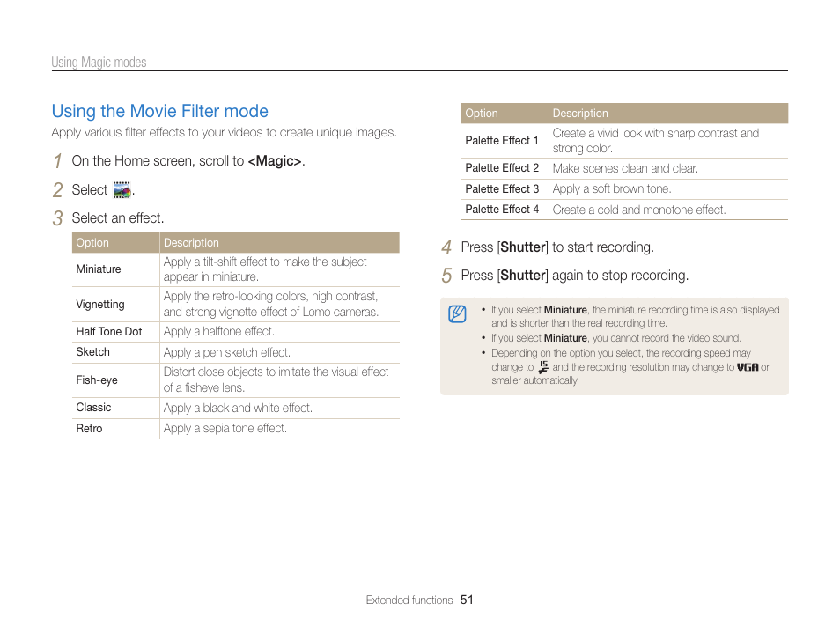Click the 'Extended functions' footer text

pyautogui.click(x=409, y=601)
